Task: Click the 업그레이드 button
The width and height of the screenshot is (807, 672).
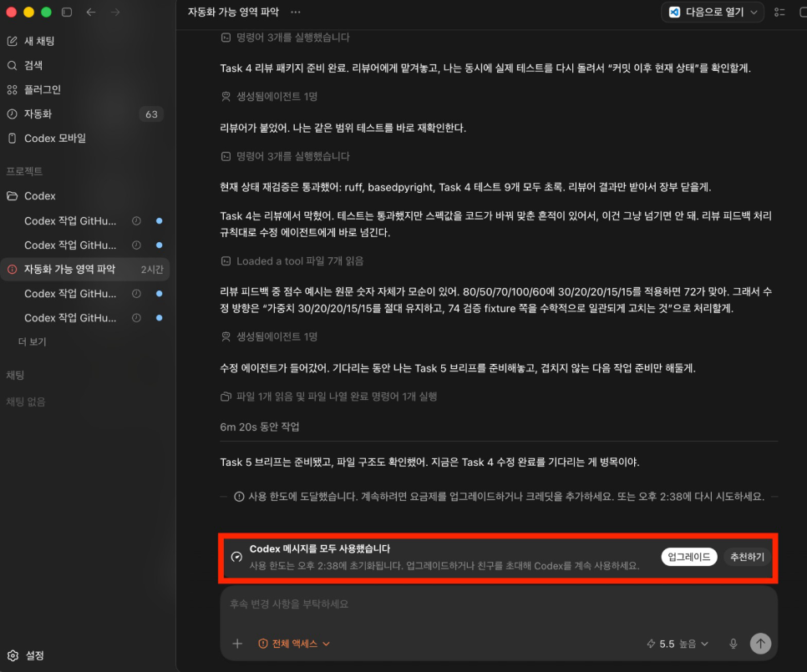Action: point(688,557)
